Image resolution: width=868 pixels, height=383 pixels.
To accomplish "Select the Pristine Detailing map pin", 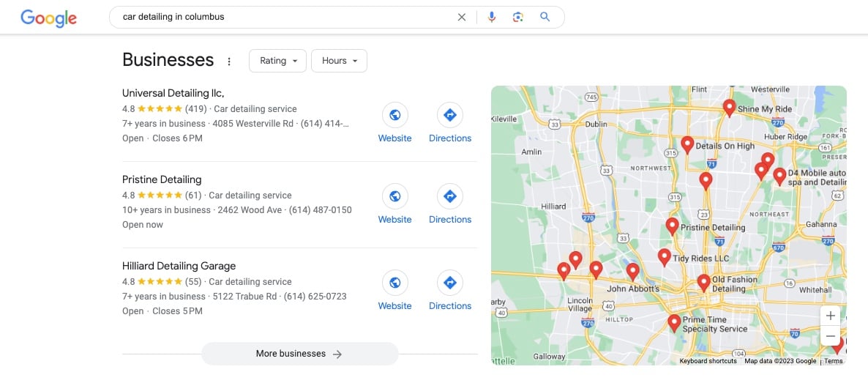I will pyautogui.click(x=672, y=226).
